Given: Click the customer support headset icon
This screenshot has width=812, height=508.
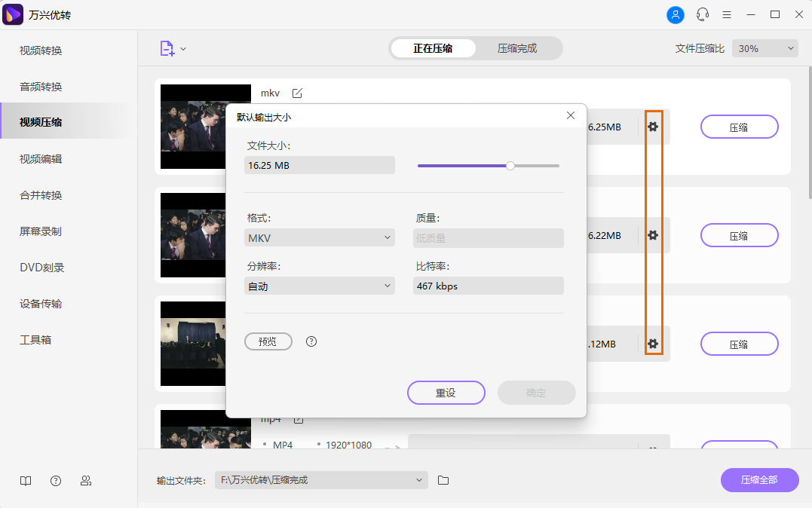Looking at the screenshot, I should [703, 14].
